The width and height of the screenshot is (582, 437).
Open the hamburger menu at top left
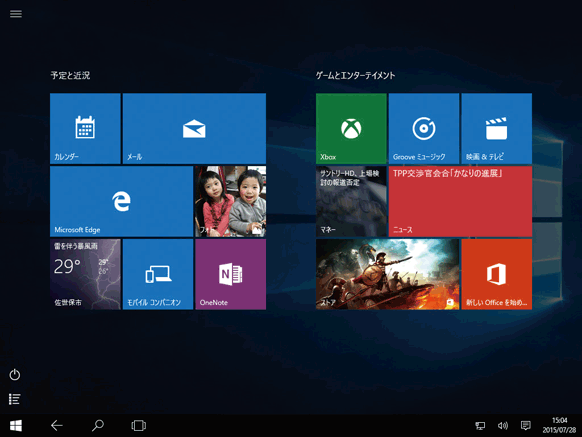16,14
